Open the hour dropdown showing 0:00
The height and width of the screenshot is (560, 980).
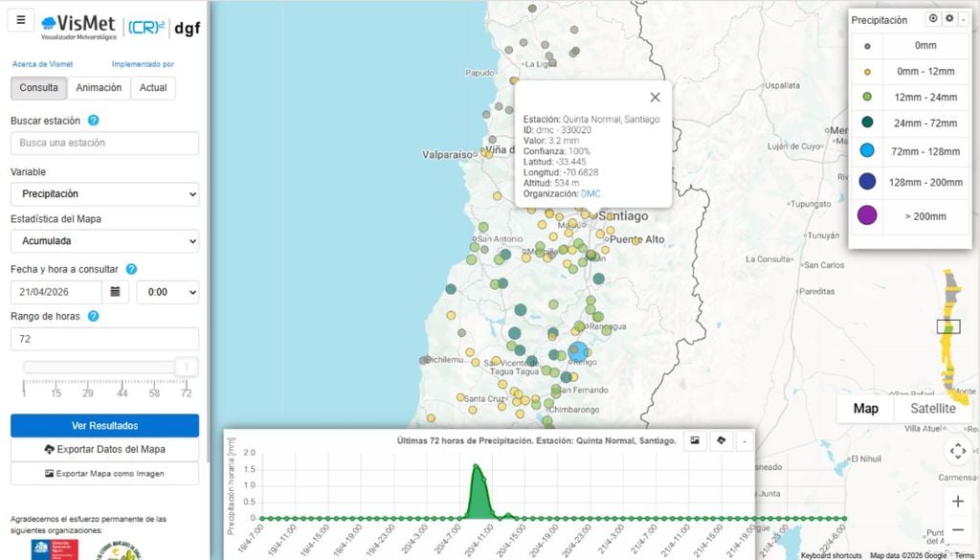(167, 292)
